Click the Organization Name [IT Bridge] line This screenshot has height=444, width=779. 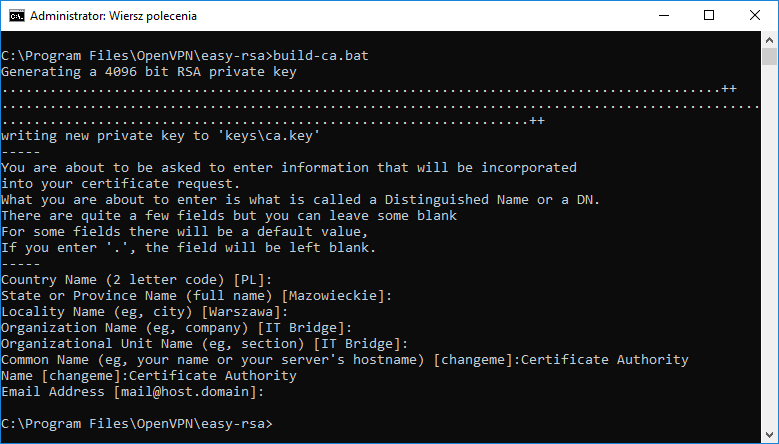(x=176, y=328)
